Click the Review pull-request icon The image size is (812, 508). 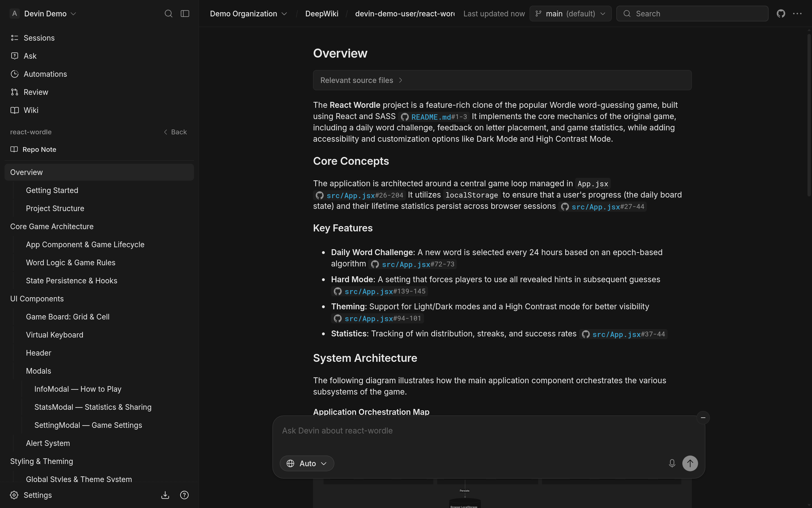14,92
